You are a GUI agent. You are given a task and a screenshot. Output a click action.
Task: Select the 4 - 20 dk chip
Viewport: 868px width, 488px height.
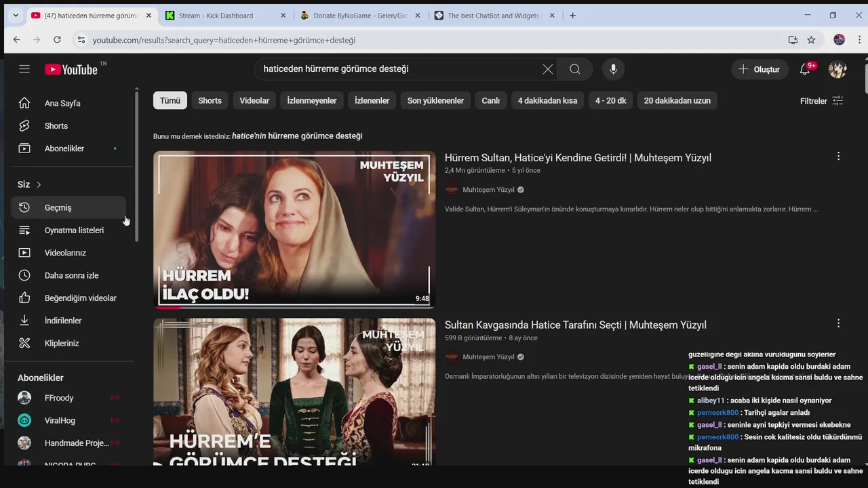[610, 100]
